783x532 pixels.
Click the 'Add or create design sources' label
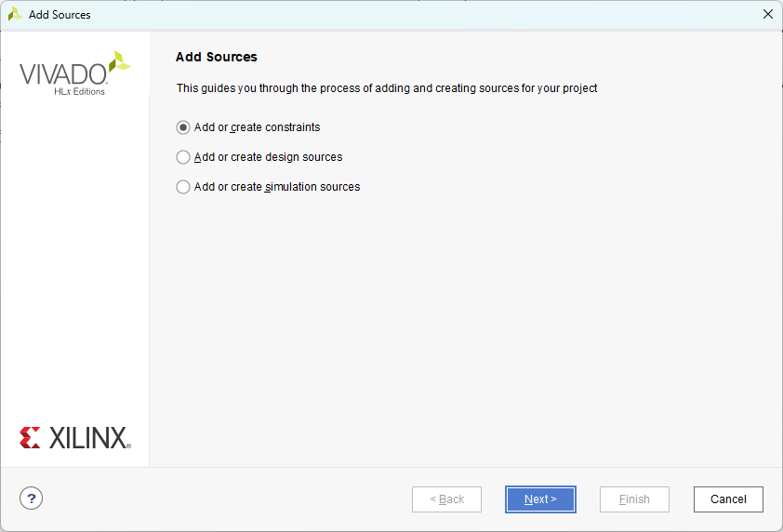tap(268, 157)
